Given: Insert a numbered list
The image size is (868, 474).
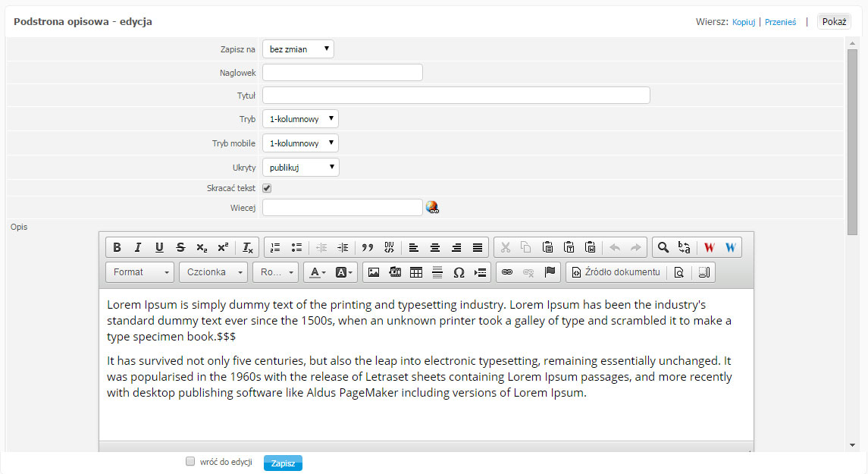Looking at the screenshot, I should pyautogui.click(x=275, y=247).
